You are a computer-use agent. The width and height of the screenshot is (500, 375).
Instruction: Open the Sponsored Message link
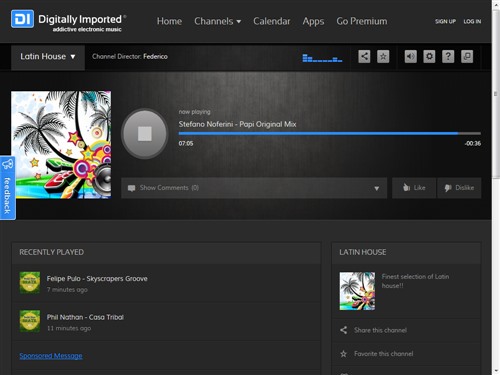(x=51, y=356)
